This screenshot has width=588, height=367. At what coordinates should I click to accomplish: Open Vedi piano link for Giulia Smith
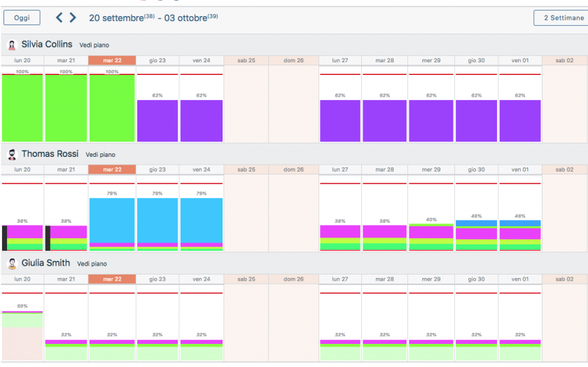pos(92,264)
